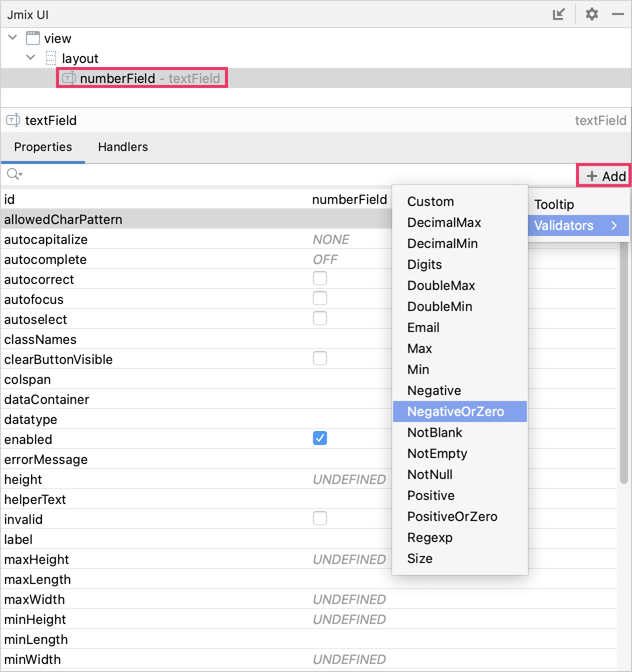Switch to the Handlers tab

[x=122, y=147]
